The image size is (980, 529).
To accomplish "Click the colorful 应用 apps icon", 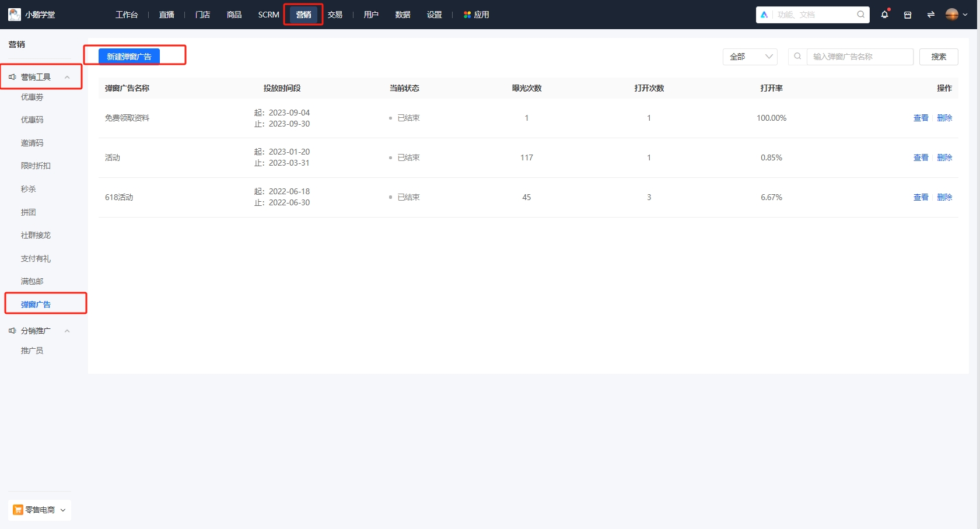I will (467, 15).
